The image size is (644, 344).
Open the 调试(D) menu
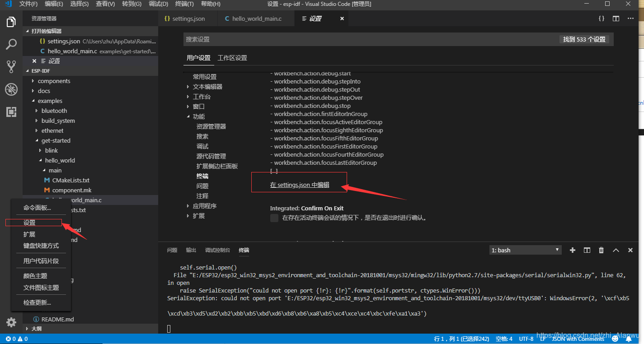(x=158, y=4)
